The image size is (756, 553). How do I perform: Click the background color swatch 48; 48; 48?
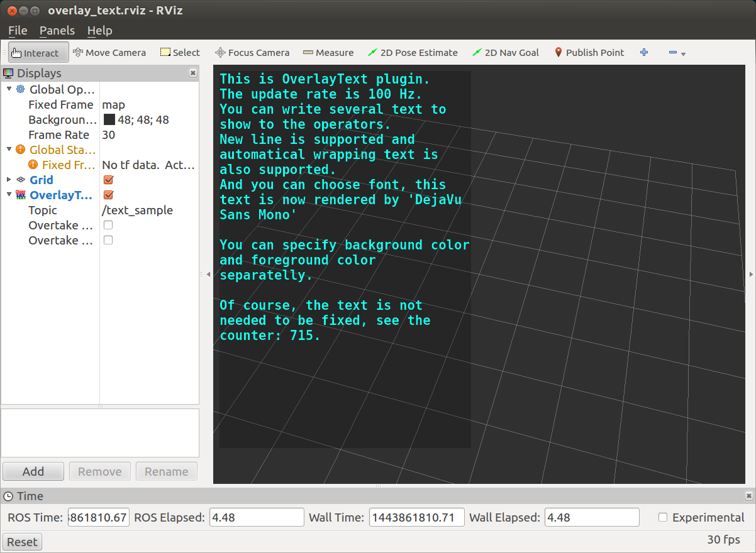click(x=109, y=119)
